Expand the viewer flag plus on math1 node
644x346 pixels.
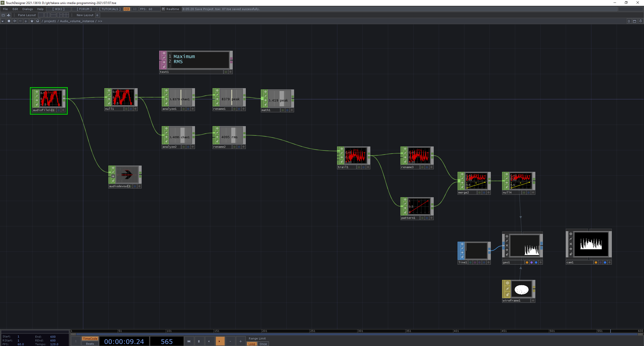pyautogui.click(x=292, y=110)
